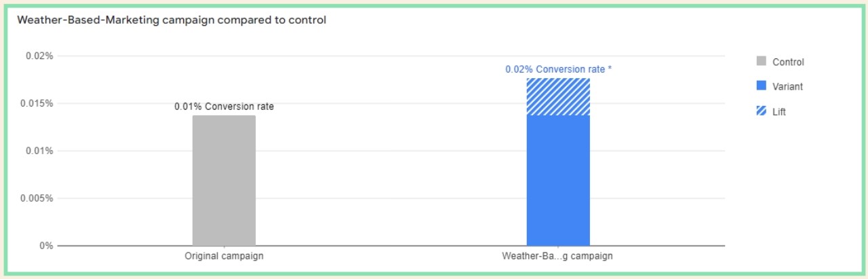
Task: Click the Original campaign axis label
Action: pyautogui.click(x=224, y=257)
